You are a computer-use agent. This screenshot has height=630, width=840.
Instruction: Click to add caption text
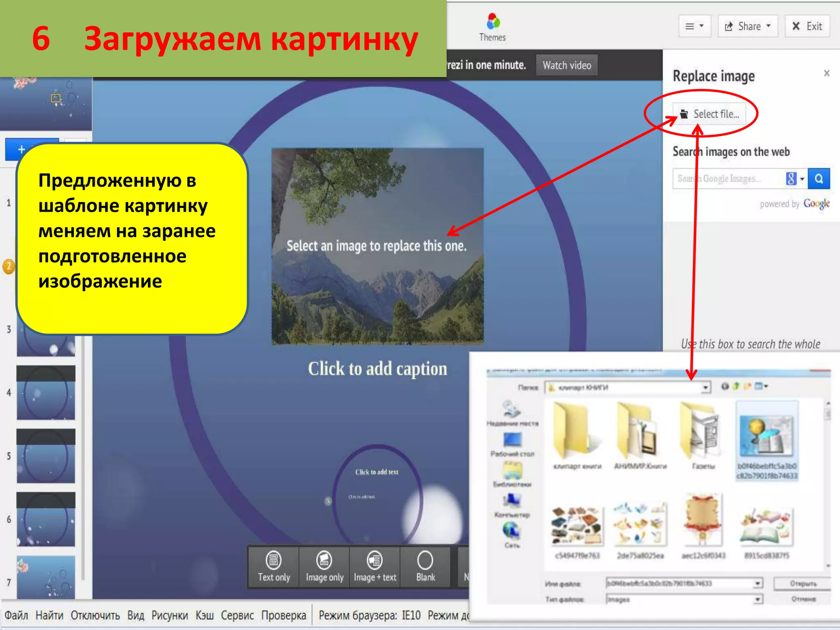377,368
